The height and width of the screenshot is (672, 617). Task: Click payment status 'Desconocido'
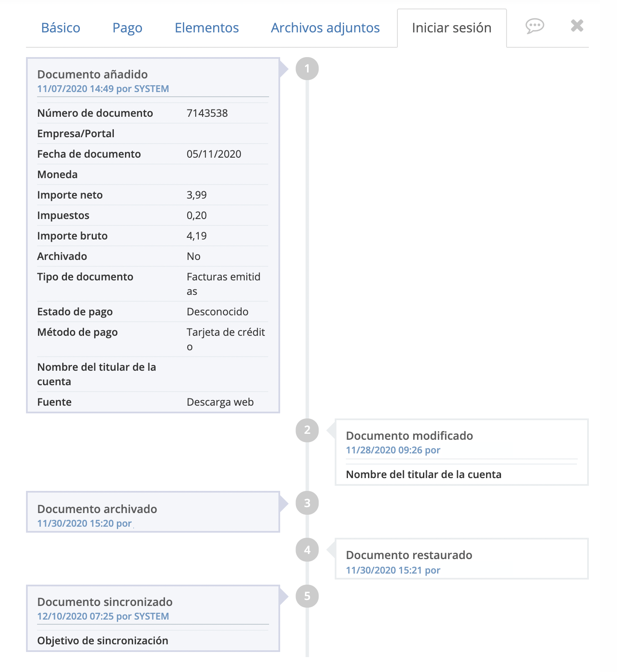pyautogui.click(x=217, y=311)
